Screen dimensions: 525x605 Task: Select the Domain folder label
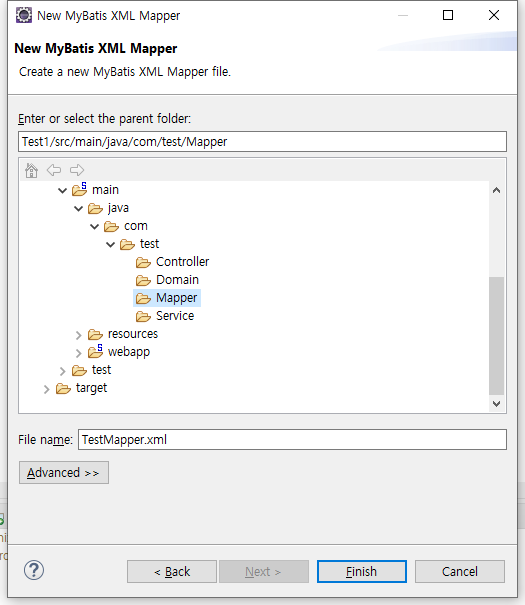coord(177,280)
